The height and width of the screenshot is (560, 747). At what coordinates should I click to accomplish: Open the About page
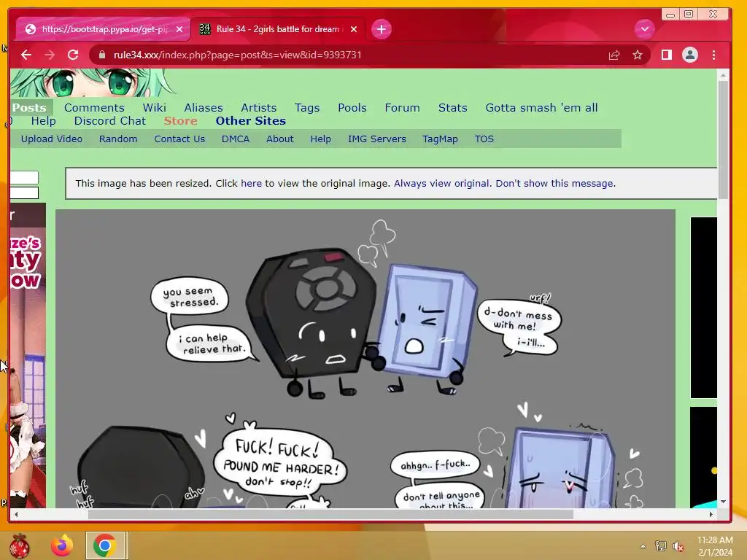279,139
